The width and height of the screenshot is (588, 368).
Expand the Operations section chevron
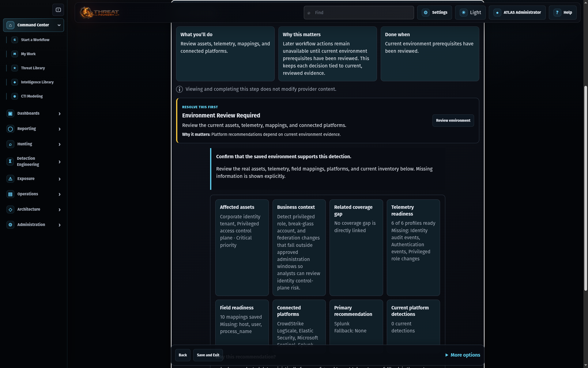point(59,194)
